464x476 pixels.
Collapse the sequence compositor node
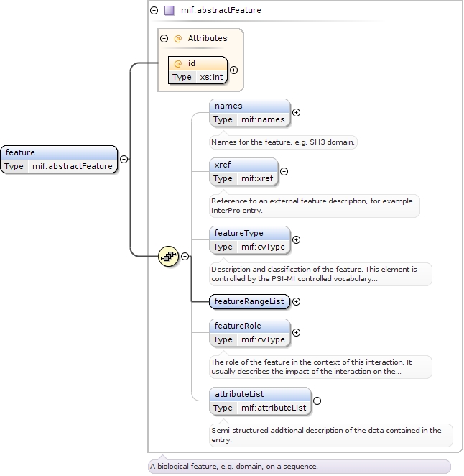coord(185,255)
